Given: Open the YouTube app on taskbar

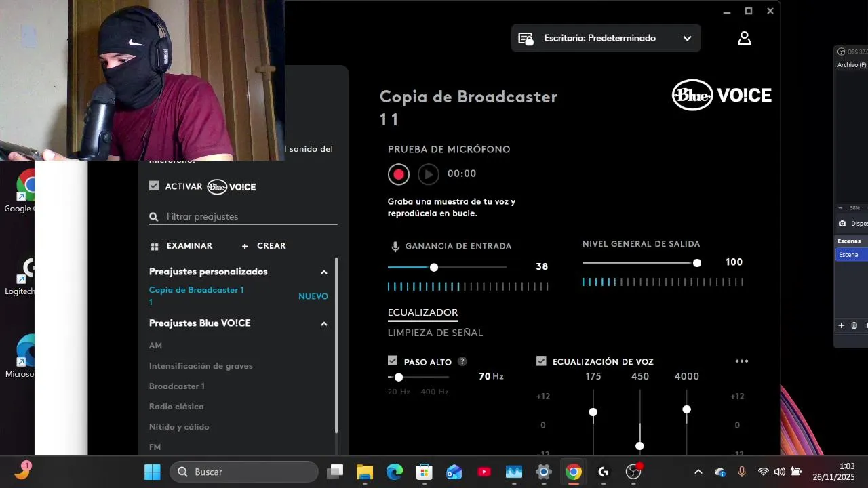Looking at the screenshot, I should (x=484, y=472).
